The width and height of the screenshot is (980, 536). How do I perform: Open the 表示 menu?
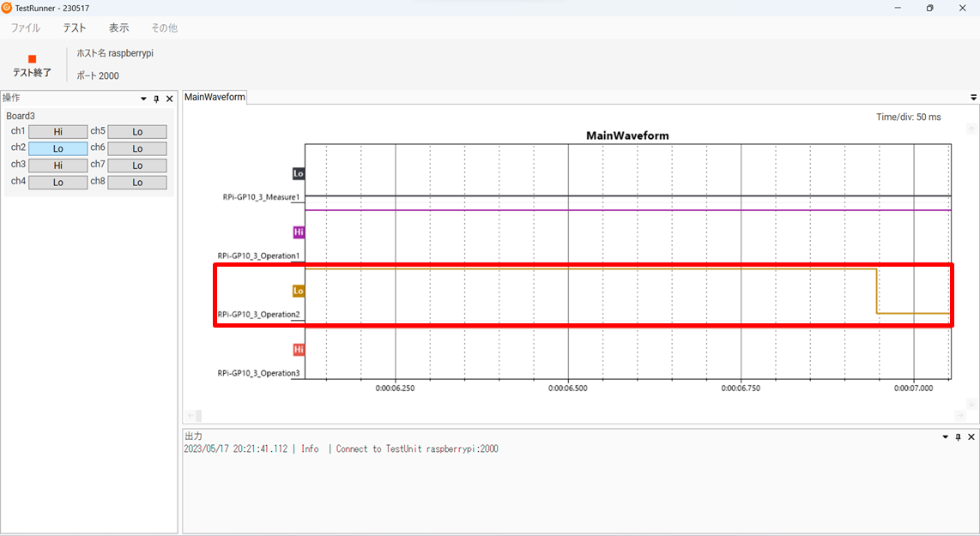point(118,27)
